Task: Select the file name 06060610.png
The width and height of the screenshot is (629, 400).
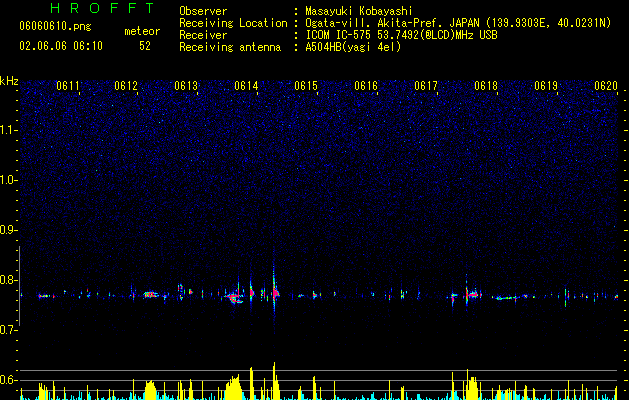Action: (56, 26)
